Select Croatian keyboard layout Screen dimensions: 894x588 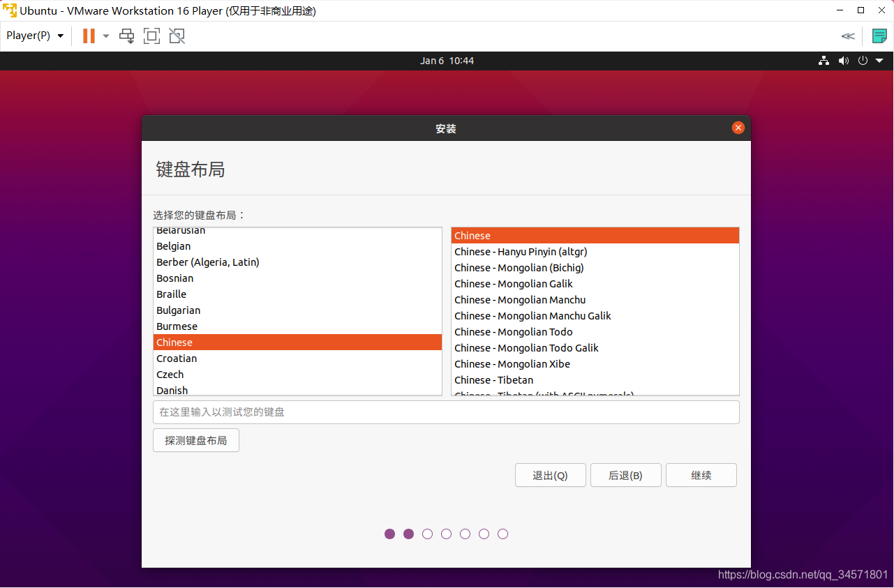(x=297, y=359)
